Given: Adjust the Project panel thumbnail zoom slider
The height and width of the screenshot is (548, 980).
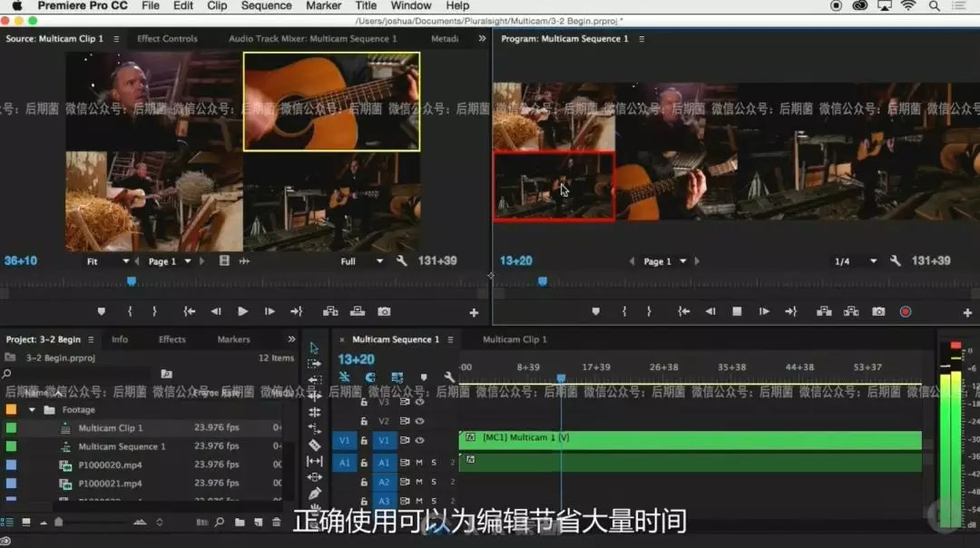Looking at the screenshot, I should pos(57,522).
